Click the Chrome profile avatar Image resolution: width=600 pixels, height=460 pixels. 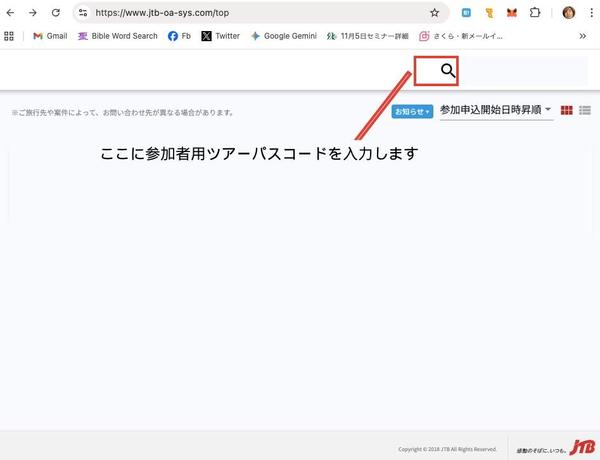pyautogui.click(x=569, y=13)
